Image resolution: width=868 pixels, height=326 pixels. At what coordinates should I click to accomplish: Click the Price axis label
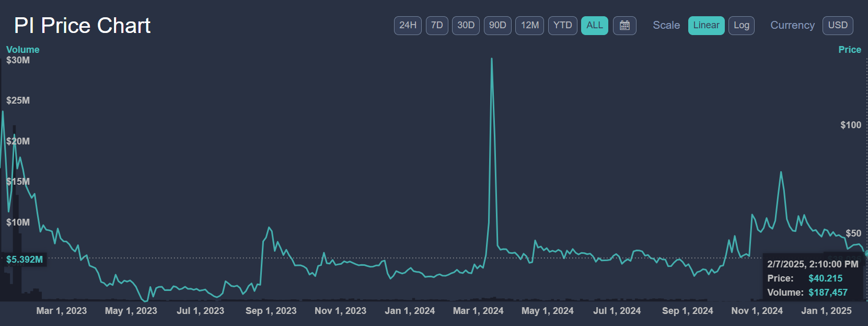tap(849, 50)
